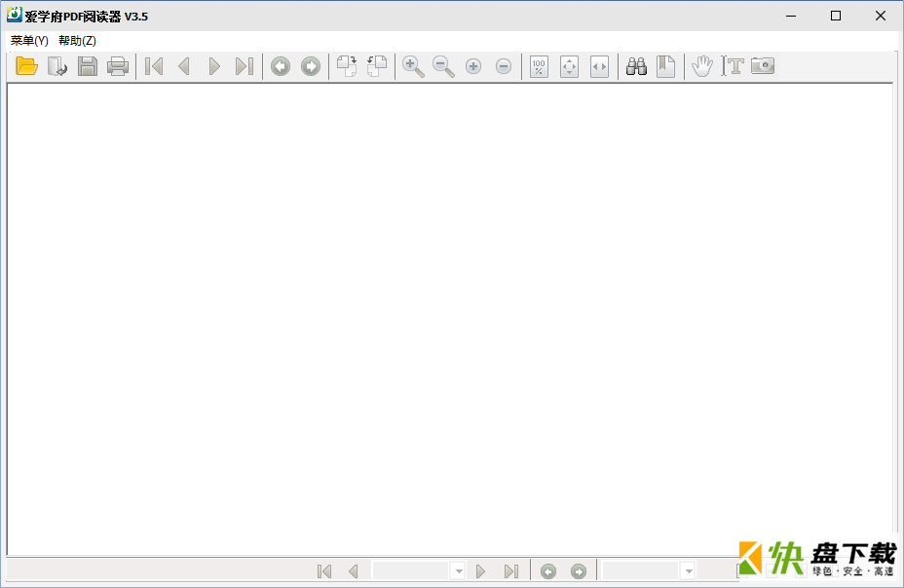Take a snapshot with the camera tool
Viewport: 904px width, 588px height.
pos(763,65)
